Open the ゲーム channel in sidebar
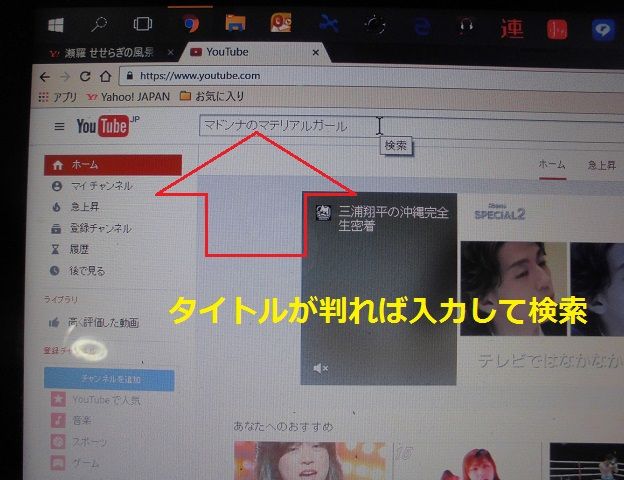 pyautogui.click(x=75, y=463)
